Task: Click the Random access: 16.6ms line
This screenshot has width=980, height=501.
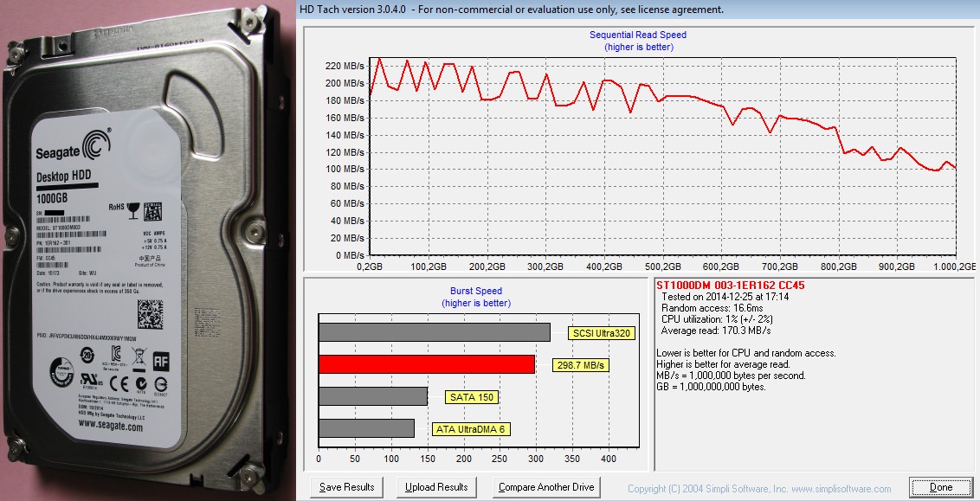Action: 712,308
